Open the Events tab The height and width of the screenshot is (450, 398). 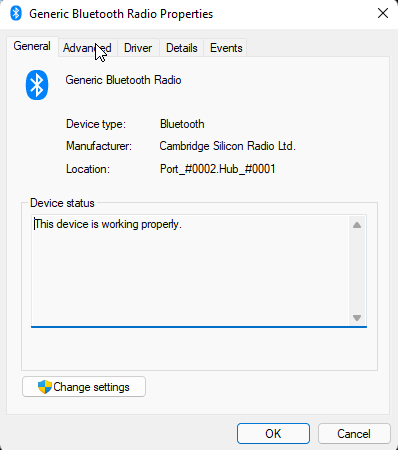coord(226,48)
